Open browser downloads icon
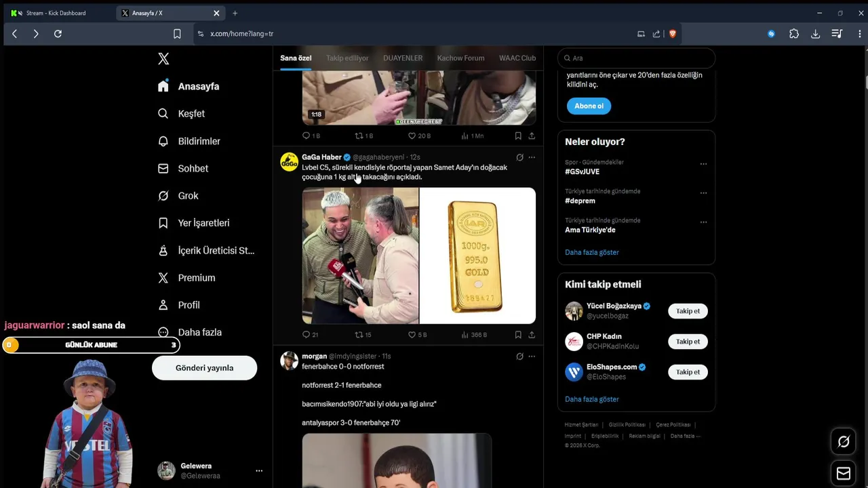Viewport: 868px width, 488px height. (815, 34)
